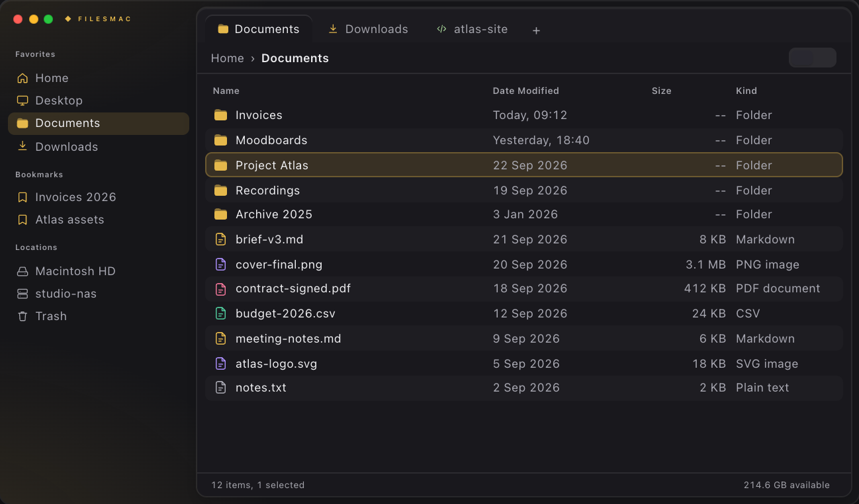Select the "Archive 2025" folder name
This screenshot has height=504, width=859.
tap(274, 214)
